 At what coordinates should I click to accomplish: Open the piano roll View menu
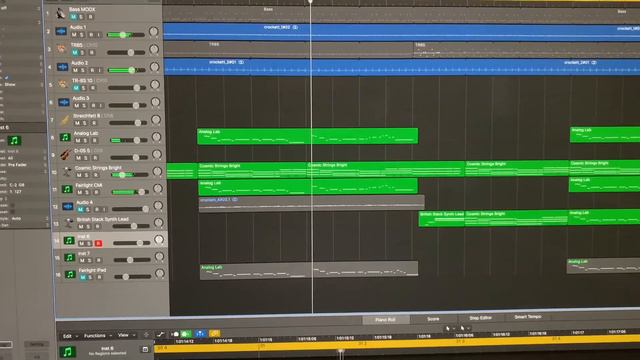(x=126, y=335)
